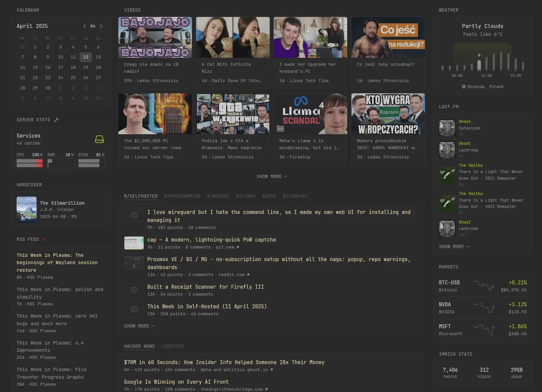
Task: Click Built a Receipt Scanner for Firefly III
Action: point(205,287)
